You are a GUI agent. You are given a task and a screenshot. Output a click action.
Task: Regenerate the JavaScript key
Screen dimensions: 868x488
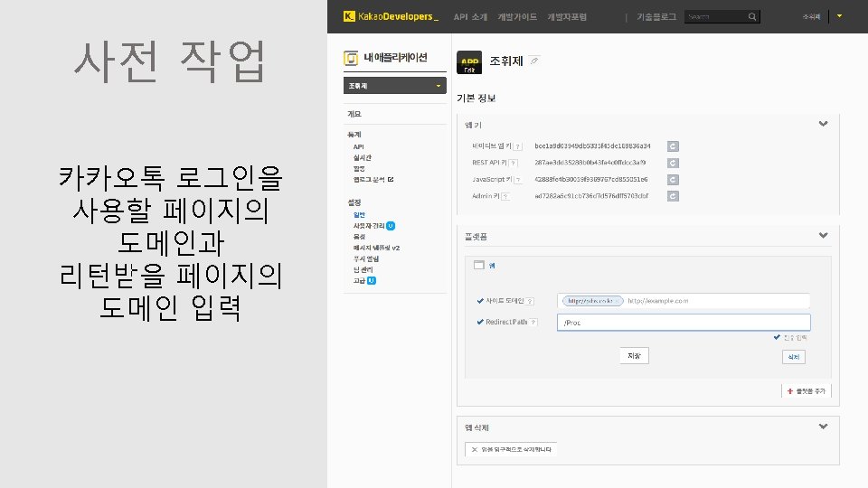coord(673,179)
